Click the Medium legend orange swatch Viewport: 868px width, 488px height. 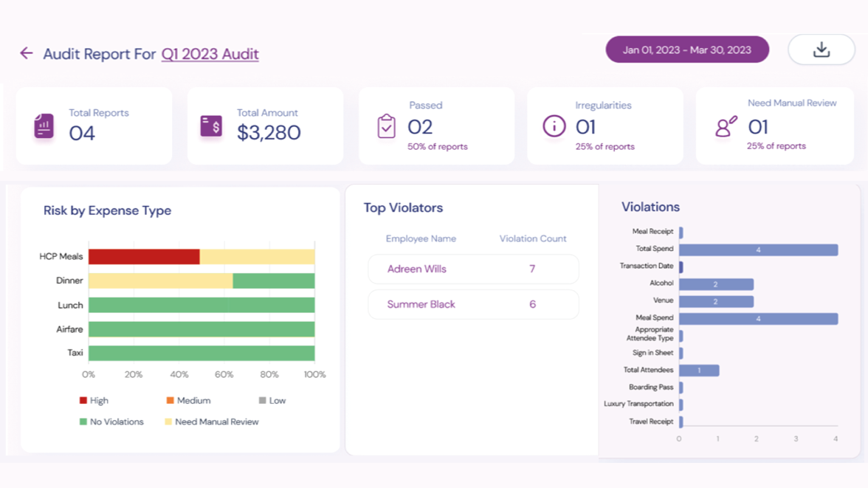[x=170, y=400]
